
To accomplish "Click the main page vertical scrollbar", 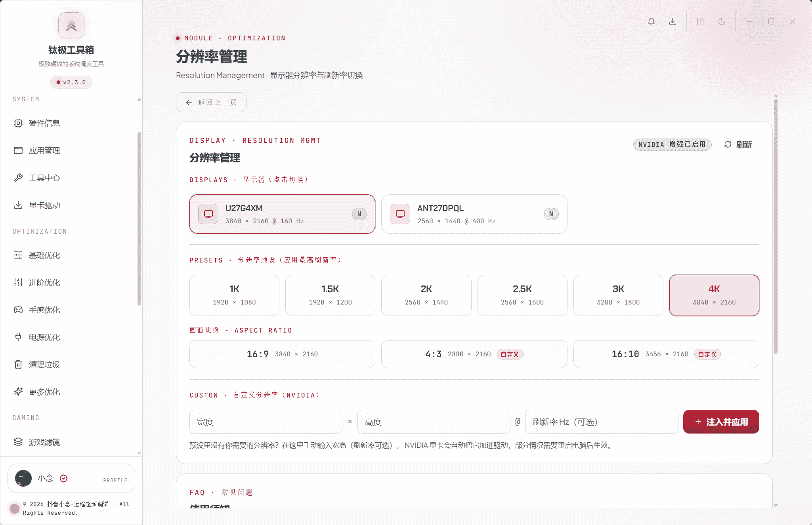I will click(x=776, y=226).
